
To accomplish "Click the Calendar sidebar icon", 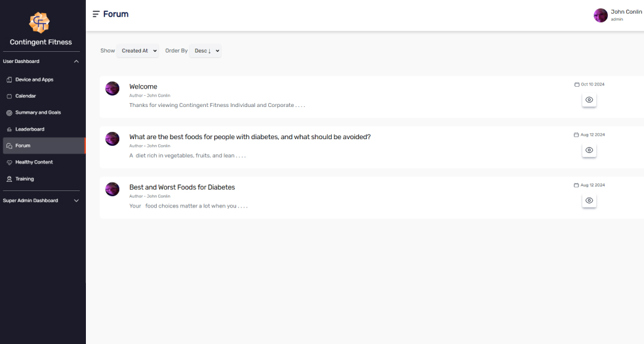I will (x=9, y=96).
